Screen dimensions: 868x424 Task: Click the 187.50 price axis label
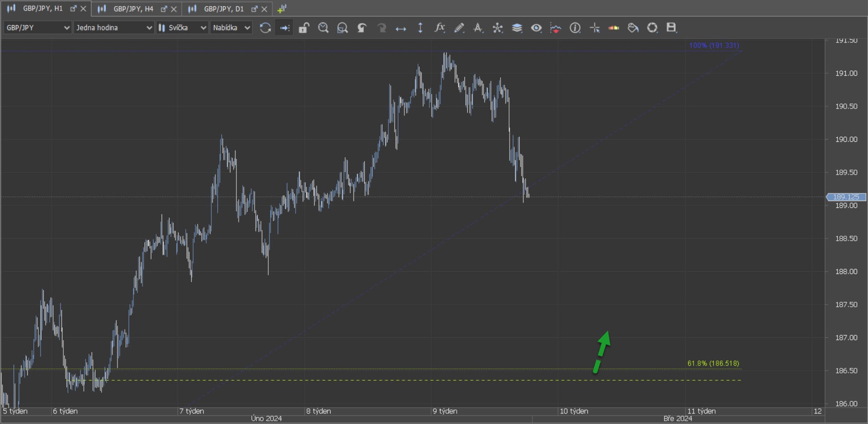click(x=846, y=305)
